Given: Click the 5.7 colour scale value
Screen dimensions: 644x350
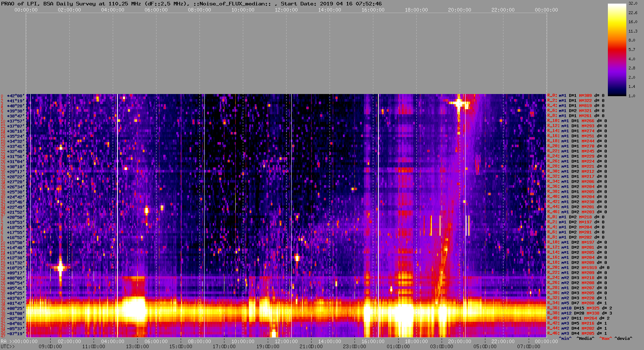Looking at the screenshot, I should tap(632, 50).
